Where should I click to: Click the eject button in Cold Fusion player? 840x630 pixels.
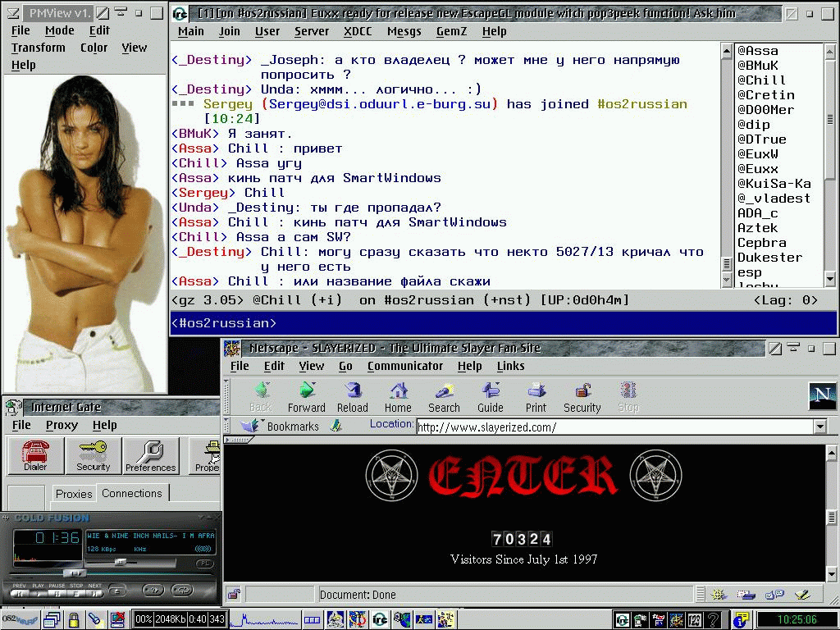pyautogui.click(x=117, y=591)
